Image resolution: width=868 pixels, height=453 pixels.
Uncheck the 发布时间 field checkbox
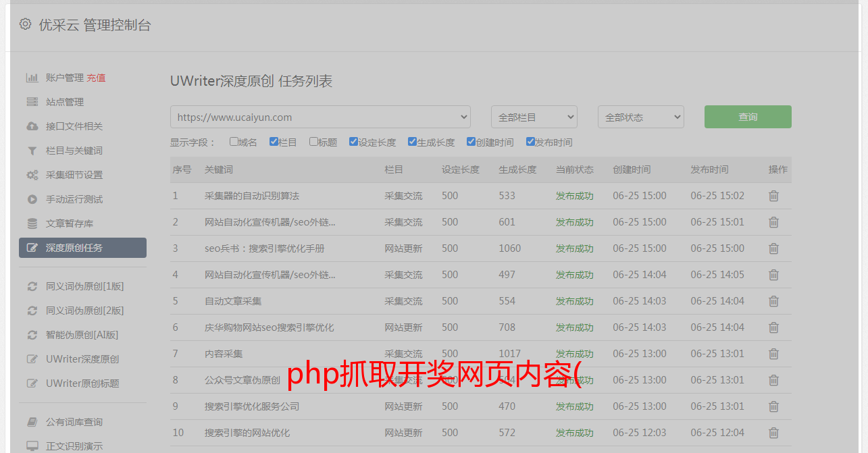point(530,142)
